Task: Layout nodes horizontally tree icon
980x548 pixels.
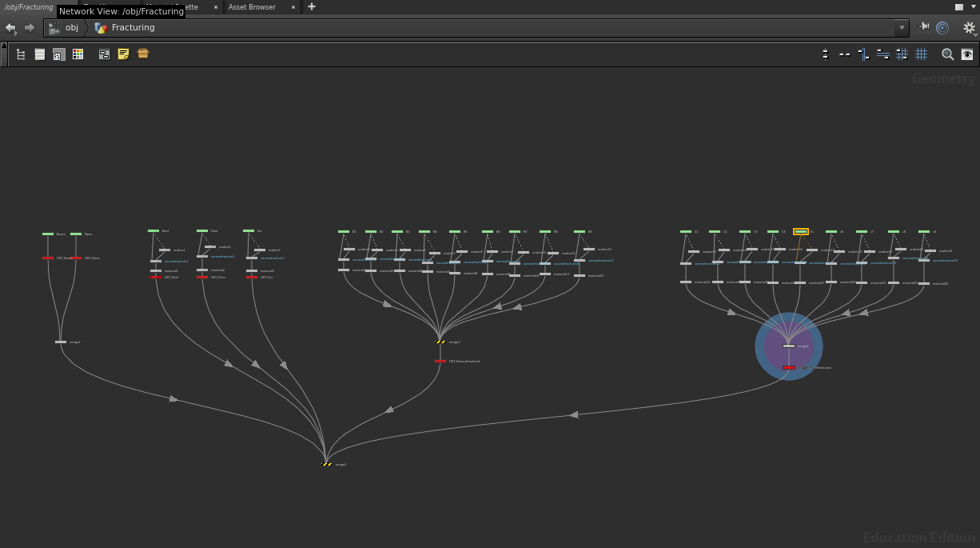Action: click(882, 54)
